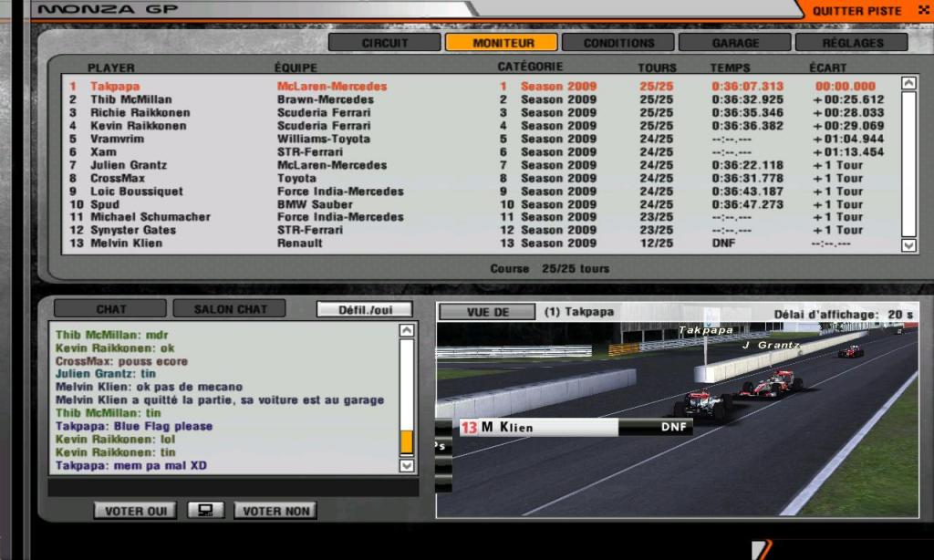
Task: Select player Loic Boussiquet row
Action: click(x=480, y=192)
